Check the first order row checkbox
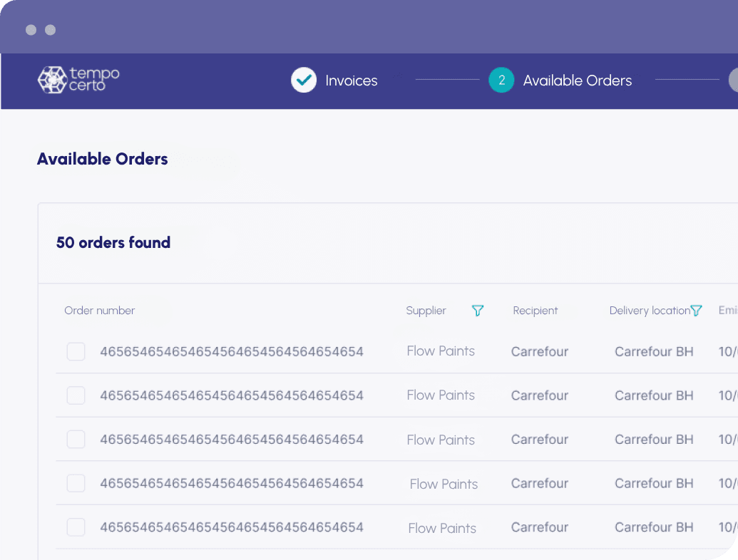Image resolution: width=738 pixels, height=560 pixels. (76, 352)
